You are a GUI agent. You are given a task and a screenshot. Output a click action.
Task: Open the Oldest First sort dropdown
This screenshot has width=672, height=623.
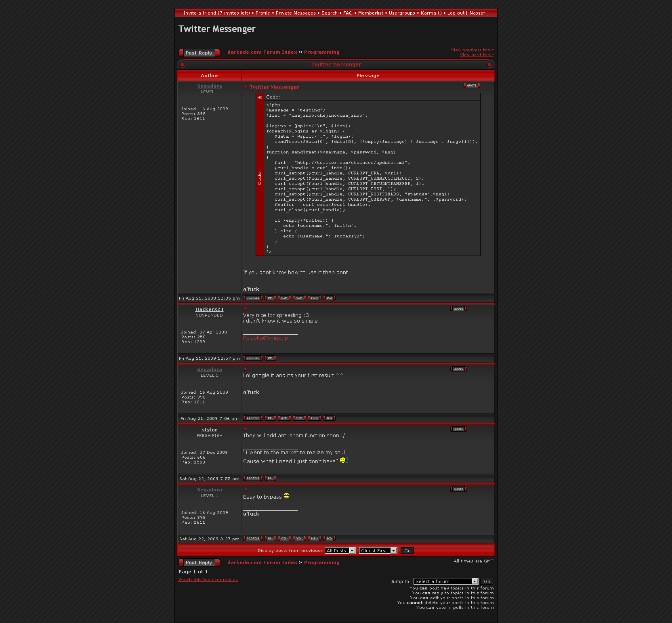378,551
